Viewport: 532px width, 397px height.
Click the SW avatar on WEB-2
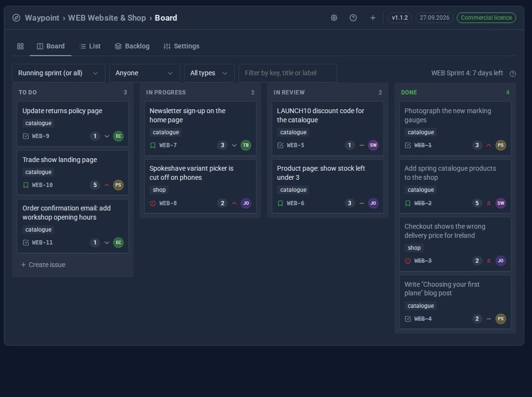501,203
